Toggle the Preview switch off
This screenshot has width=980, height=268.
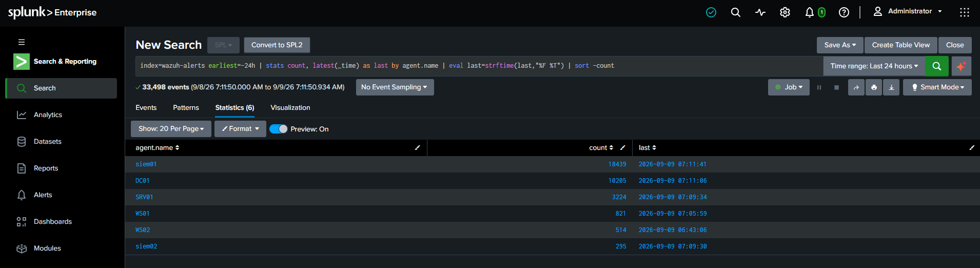(x=279, y=129)
